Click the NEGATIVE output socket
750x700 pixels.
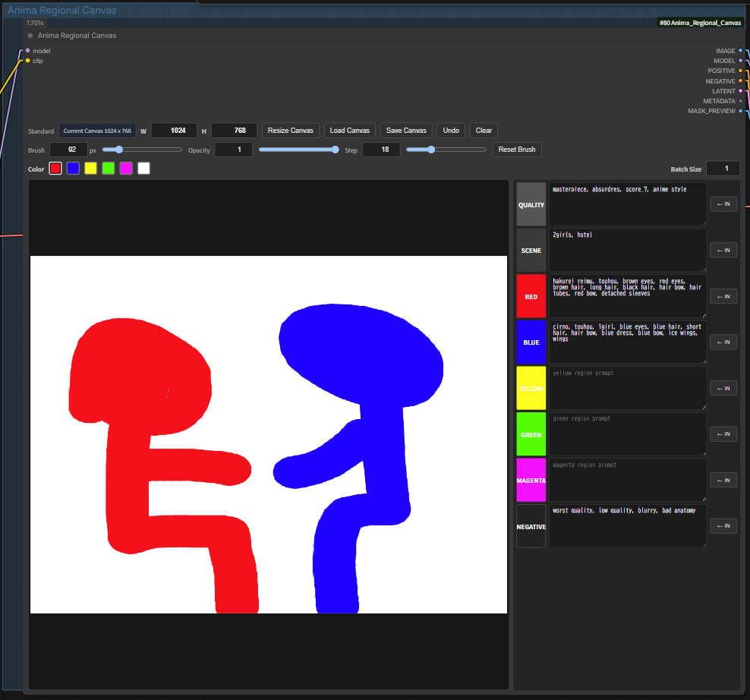[740, 81]
